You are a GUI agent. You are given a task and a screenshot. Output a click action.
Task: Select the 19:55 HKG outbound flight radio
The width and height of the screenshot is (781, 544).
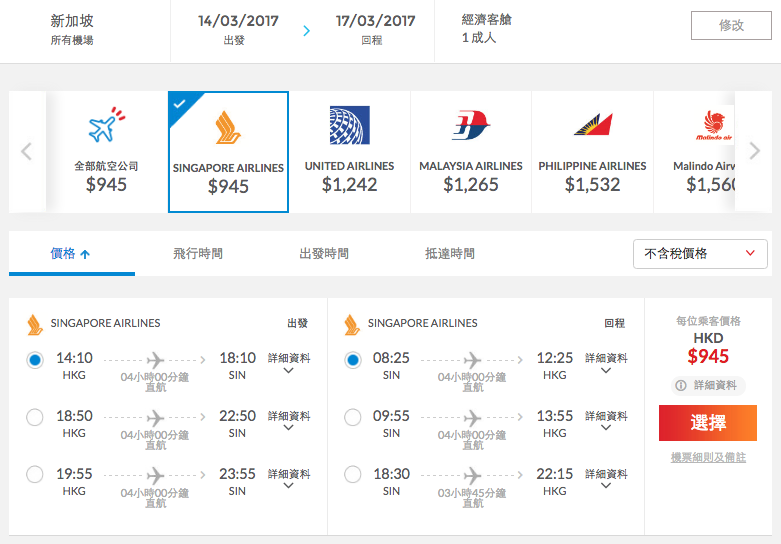[35, 474]
